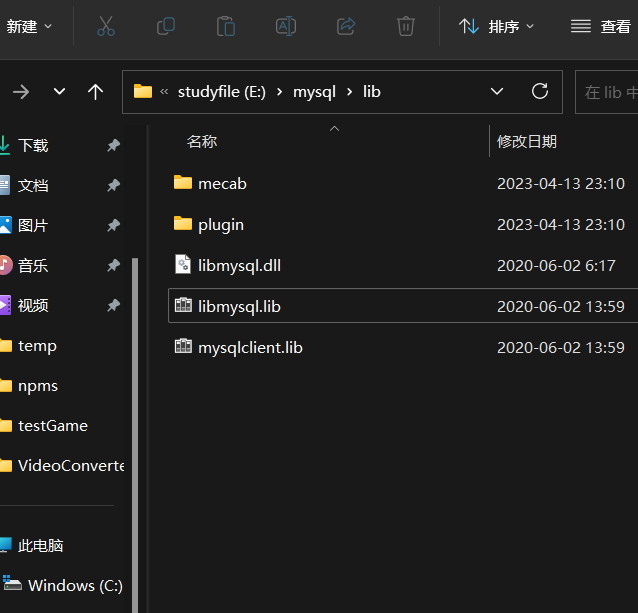The width and height of the screenshot is (638, 613).
Task: Click the sidebar vertical scrollbar
Action: pos(135,435)
